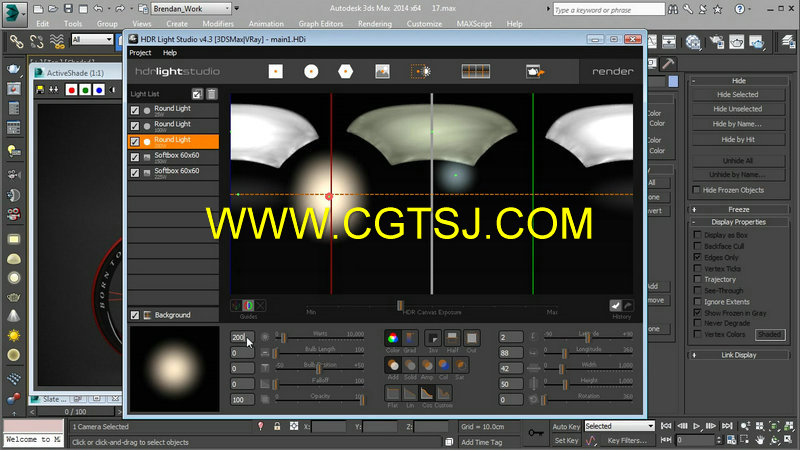Expand the Link Display rollout
This screenshot has width=800, height=450.
pos(738,355)
